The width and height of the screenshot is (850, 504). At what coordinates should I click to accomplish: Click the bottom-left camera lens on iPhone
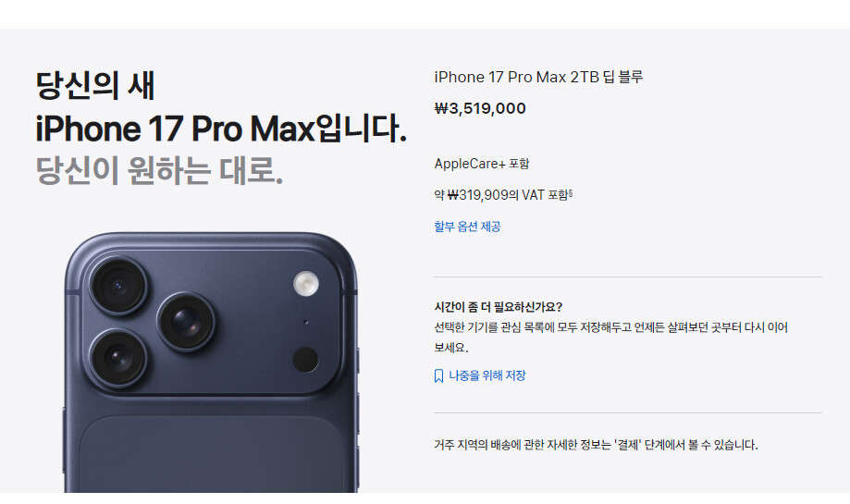pyautogui.click(x=117, y=358)
